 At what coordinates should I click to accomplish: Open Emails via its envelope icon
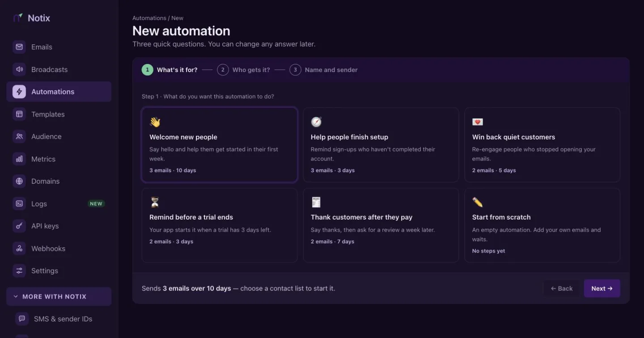[19, 47]
